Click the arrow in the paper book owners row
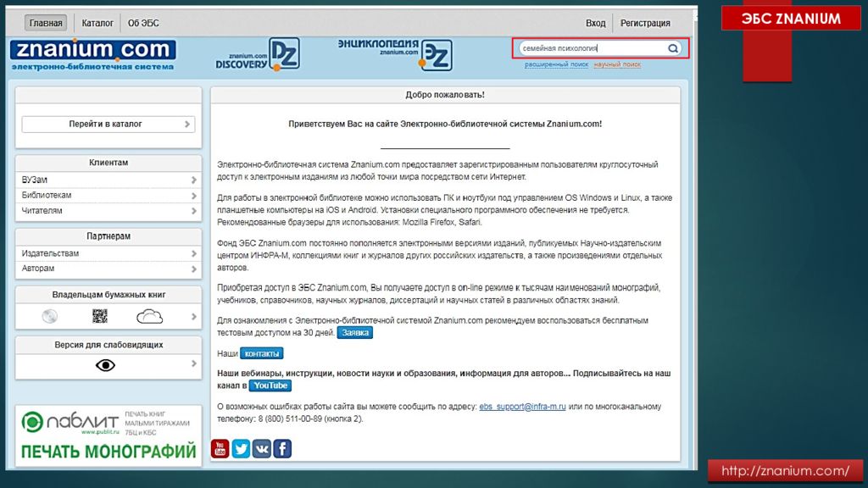Viewport: 868px width, 488px height. tap(194, 317)
